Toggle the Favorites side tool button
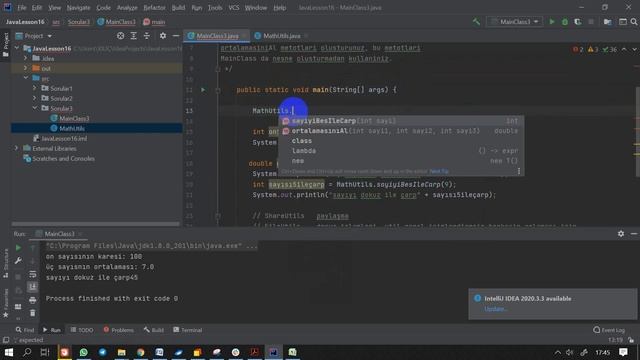This screenshot has height=360, width=640. pos(5,303)
